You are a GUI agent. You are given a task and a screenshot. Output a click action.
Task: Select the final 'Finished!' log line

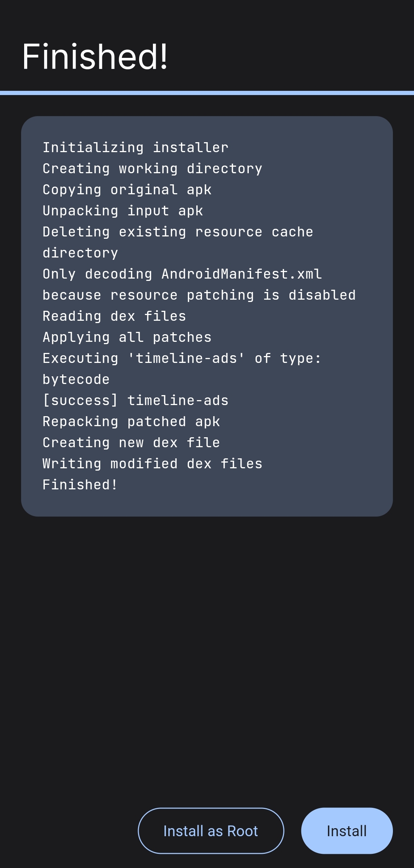pos(80,484)
